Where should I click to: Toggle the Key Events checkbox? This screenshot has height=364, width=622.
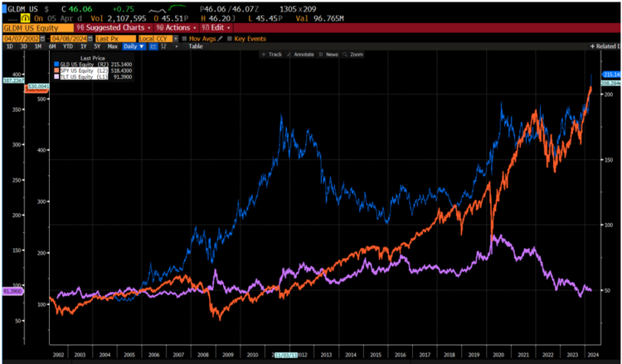(231, 38)
